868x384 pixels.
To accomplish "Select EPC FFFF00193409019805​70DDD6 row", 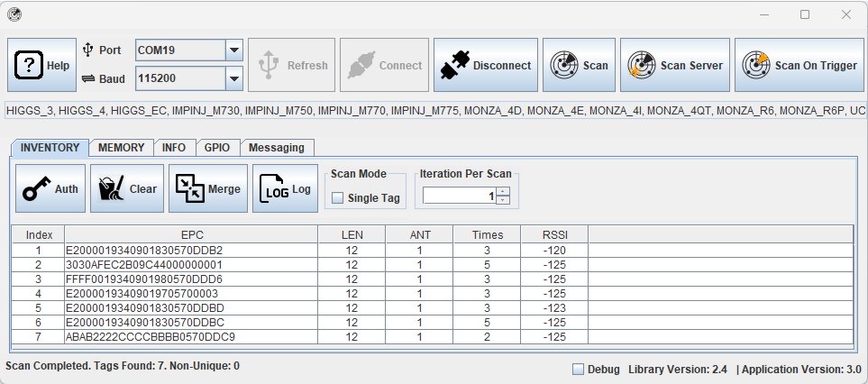I will tap(433, 279).
